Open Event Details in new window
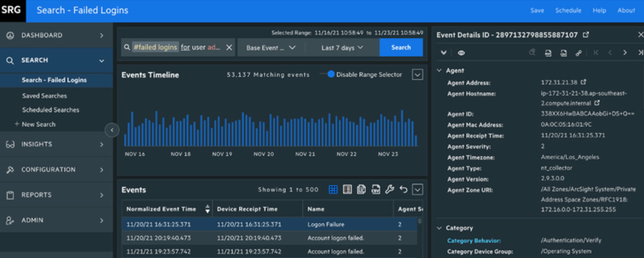Image resolution: width=644 pixels, height=258 pixels. click(586, 35)
